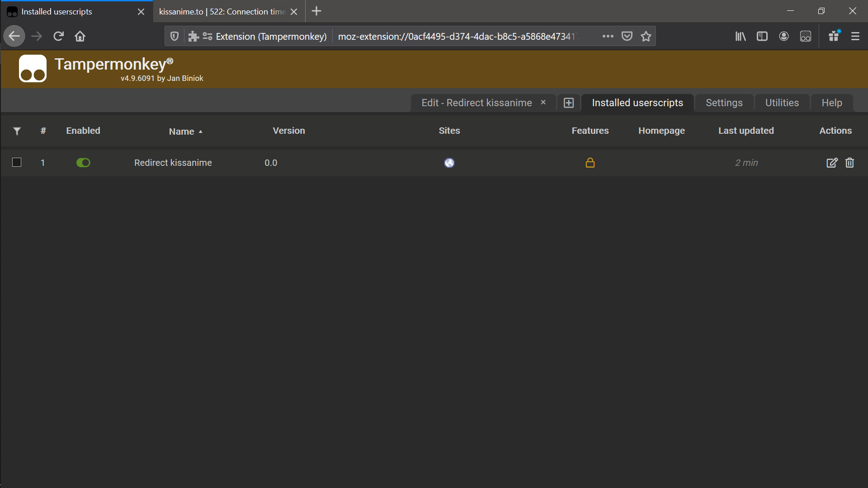Open the address bar options via ellipsis
The image size is (868, 488).
[608, 36]
